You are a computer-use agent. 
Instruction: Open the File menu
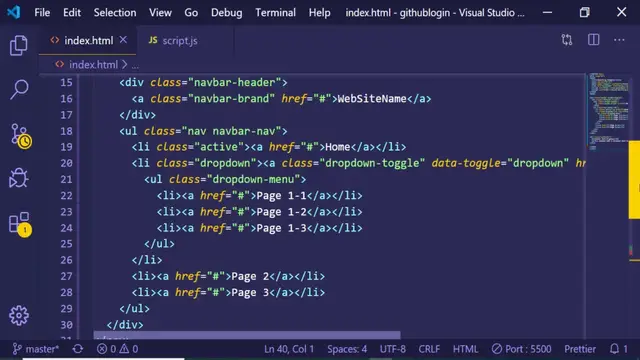[x=42, y=13]
